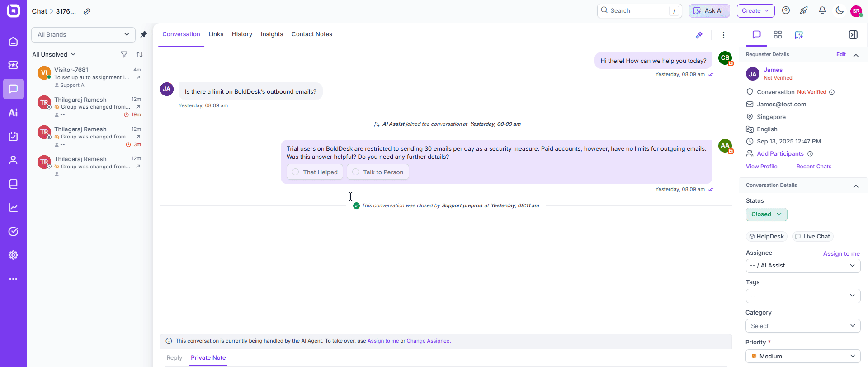Click the Ask AI button
The image size is (868, 367).
(x=709, y=11)
